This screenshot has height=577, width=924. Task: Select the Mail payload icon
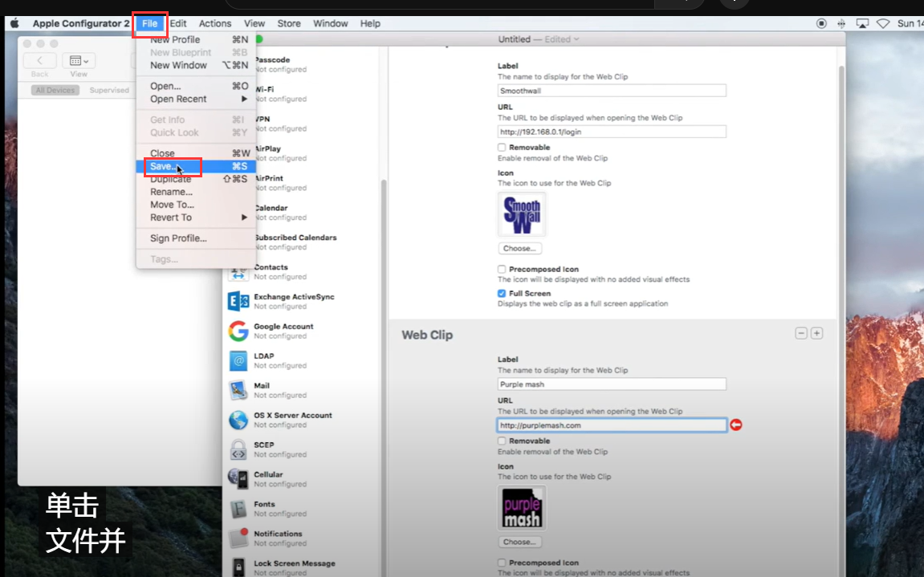pyautogui.click(x=238, y=390)
